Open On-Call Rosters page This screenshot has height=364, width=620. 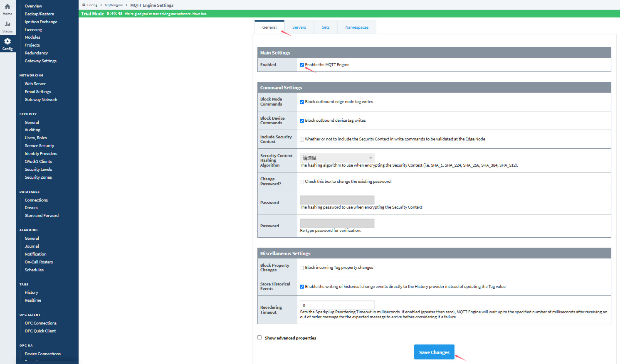click(39, 262)
